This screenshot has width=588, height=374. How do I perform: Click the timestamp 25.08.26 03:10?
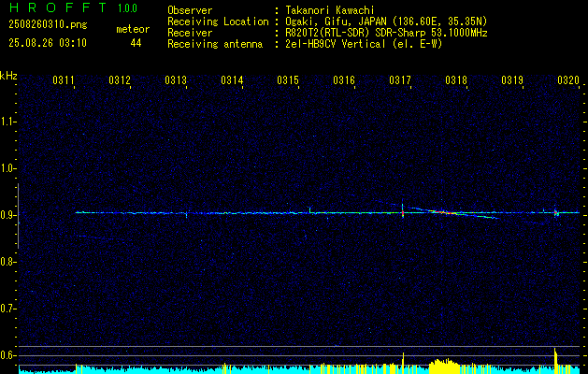(x=48, y=43)
